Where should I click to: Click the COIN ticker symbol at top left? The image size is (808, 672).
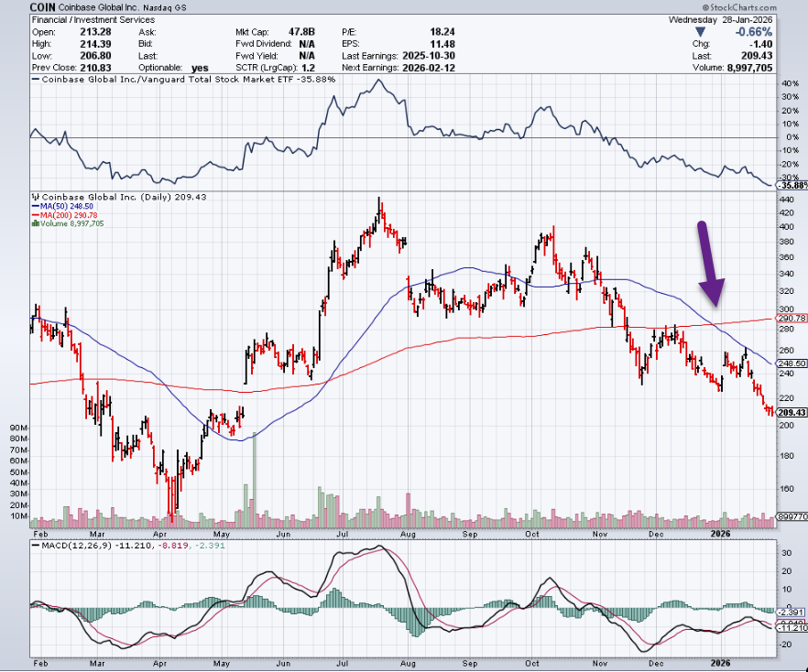44,6
